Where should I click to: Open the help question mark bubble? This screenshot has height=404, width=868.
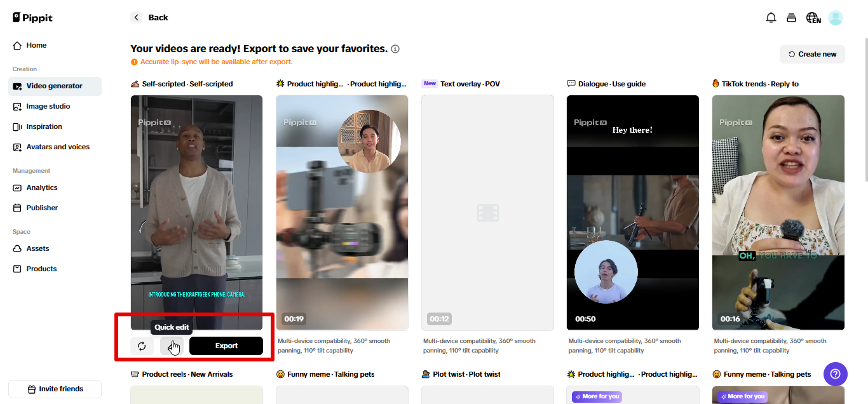pos(835,374)
